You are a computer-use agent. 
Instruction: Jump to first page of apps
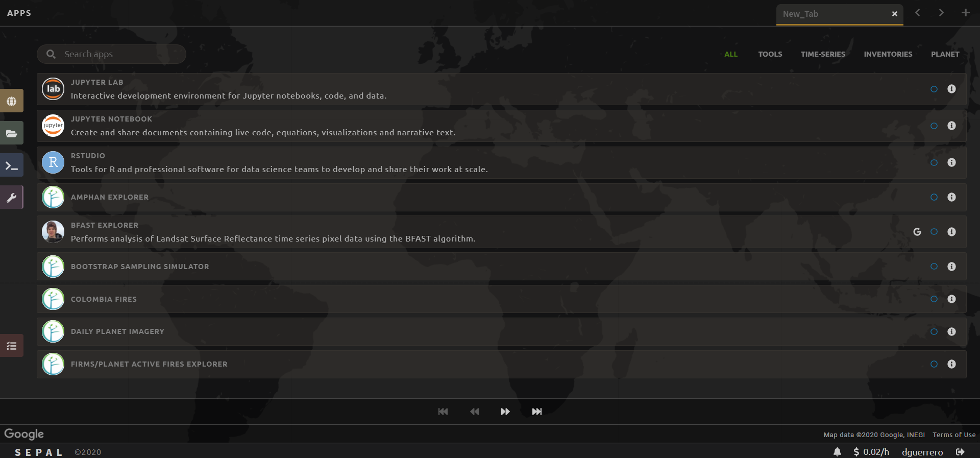[x=443, y=412]
